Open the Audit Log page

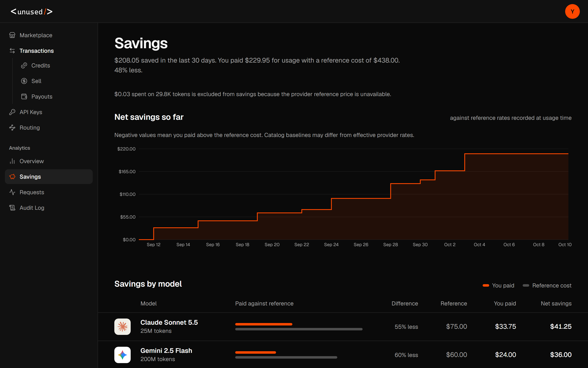point(49,208)
